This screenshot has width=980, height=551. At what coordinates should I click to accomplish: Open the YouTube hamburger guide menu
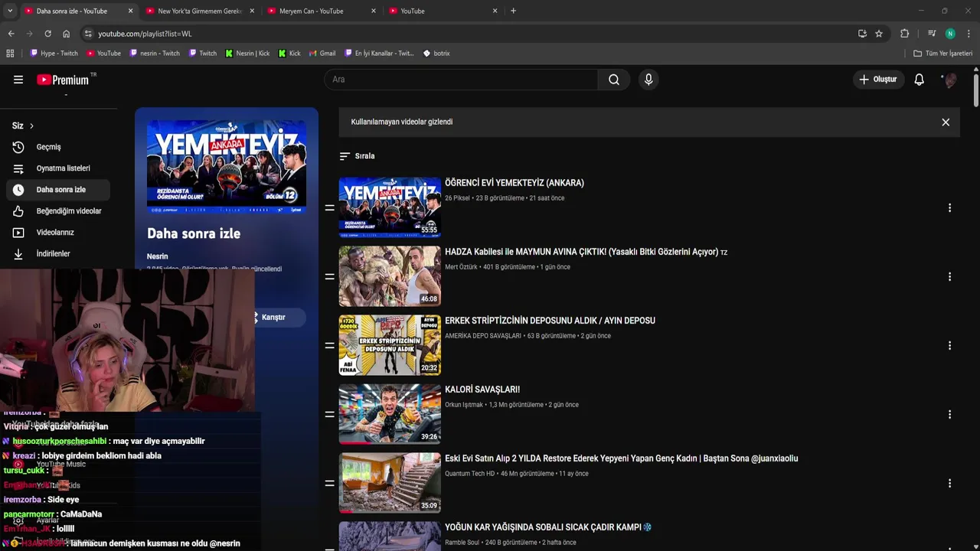[x=18, y=80]
